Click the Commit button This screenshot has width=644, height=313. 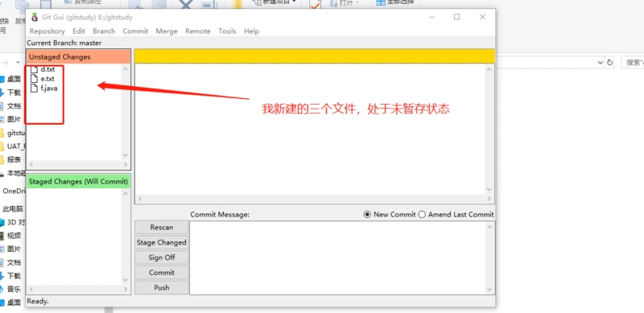point(162,273)
